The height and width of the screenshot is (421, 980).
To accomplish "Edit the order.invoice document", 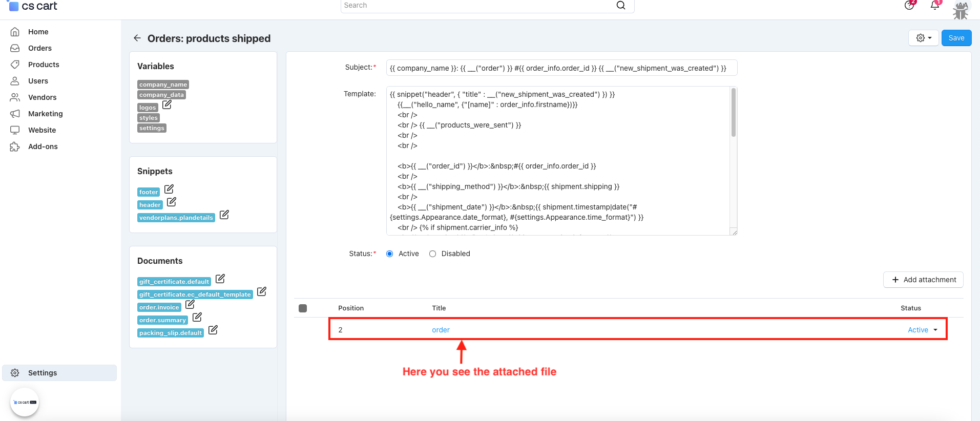I will pyautogui.click(x=190, y=304).
